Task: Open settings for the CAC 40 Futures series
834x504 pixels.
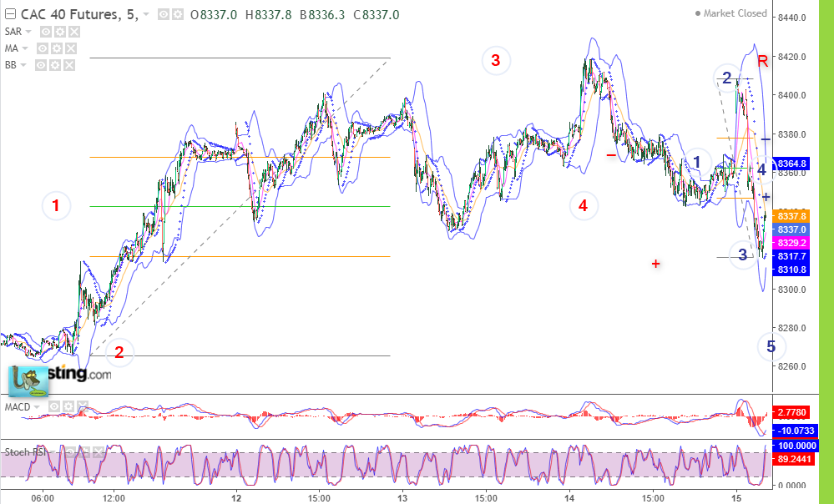Action: (177, 14)
